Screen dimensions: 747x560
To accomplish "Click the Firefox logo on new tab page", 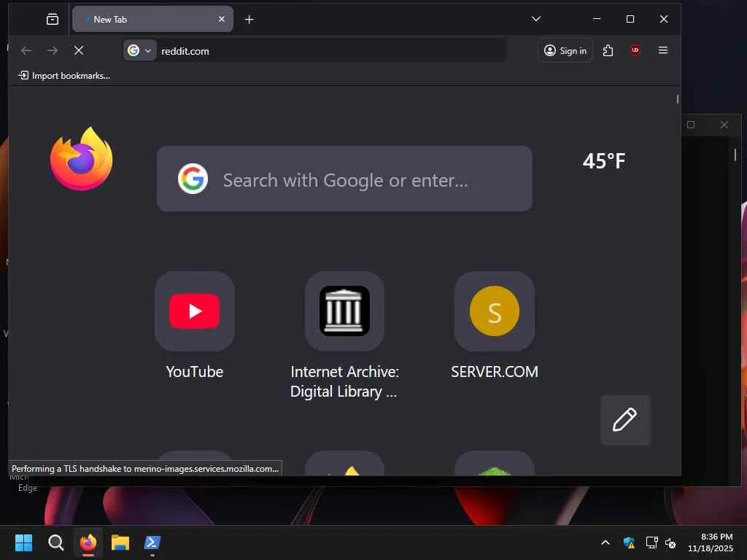I will pyautogui.click(x=82, y=158).
